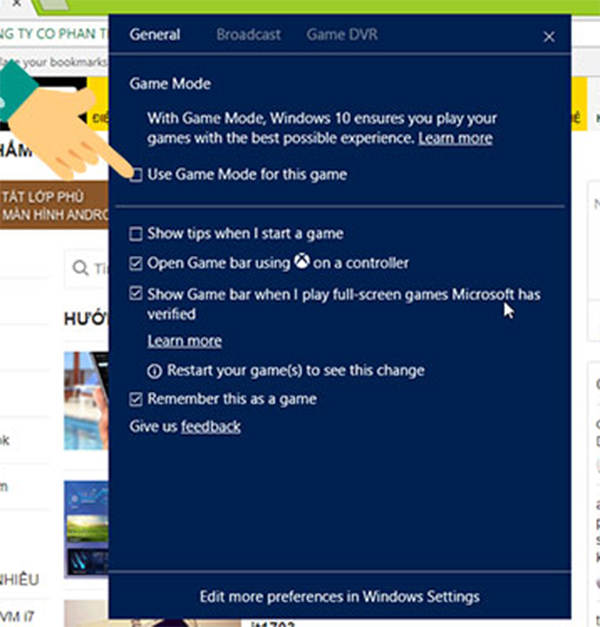Enable Use Game Mode for this game
The width and height of the screenshot is (600, 627).
(x=136, y=175)
